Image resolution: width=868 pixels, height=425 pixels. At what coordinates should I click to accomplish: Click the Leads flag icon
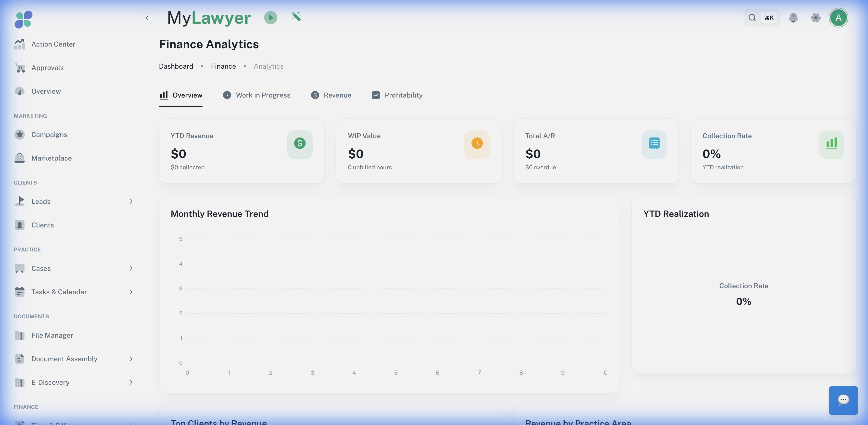pos(20,201)
